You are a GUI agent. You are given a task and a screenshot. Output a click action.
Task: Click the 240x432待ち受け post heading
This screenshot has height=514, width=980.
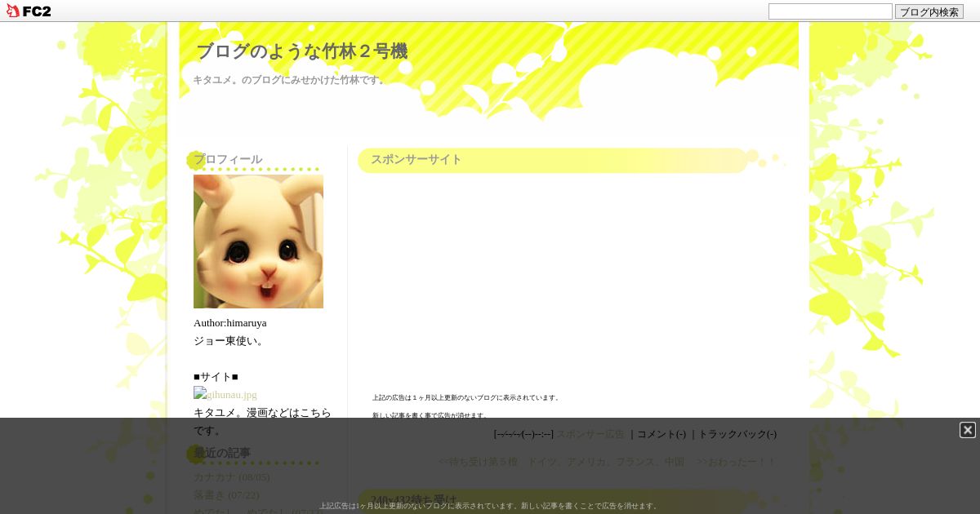pos(414,500)
